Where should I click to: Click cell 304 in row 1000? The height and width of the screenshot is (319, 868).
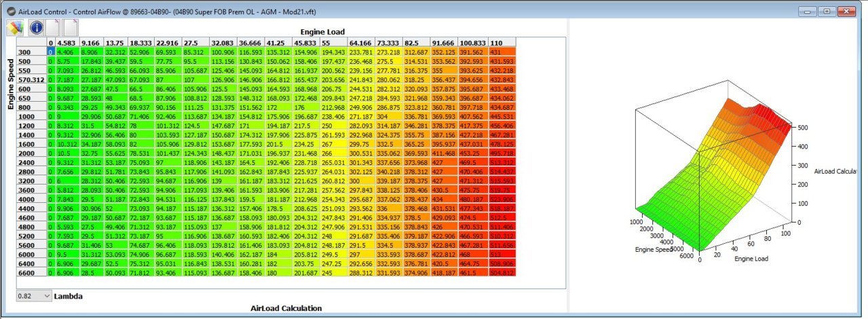tap(390, 117)
